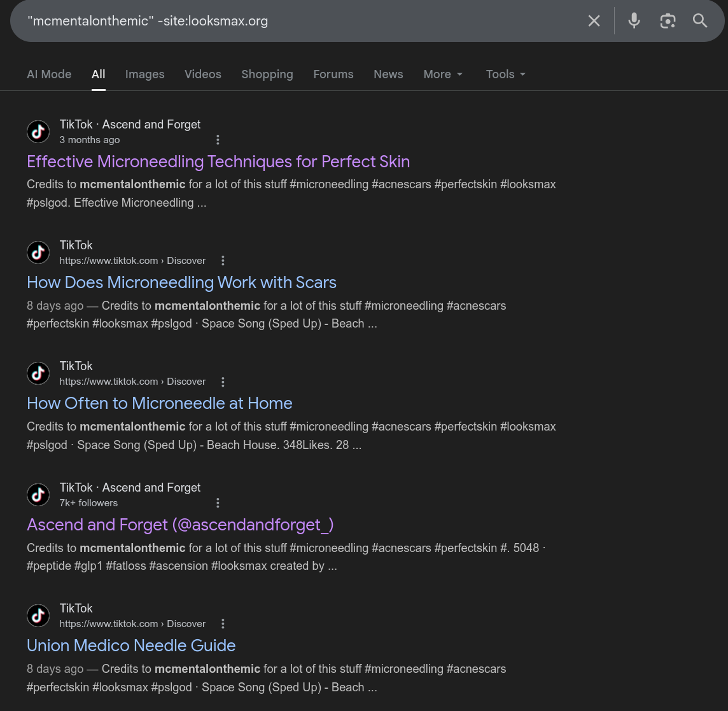This screenshot has height=711, width=728.
Task: Click tiktok.com › Discover URL above How Does Microneedling
Action: [x=132, y=260]
